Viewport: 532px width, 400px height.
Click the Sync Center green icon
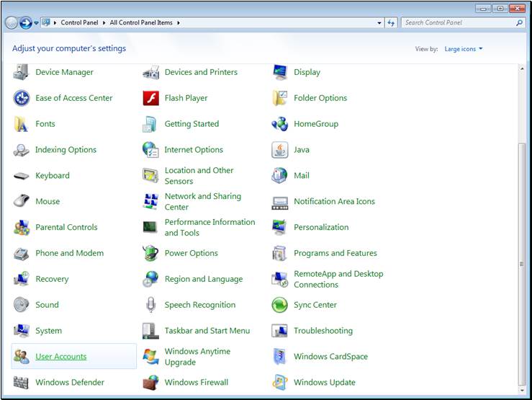pos(280,305)
